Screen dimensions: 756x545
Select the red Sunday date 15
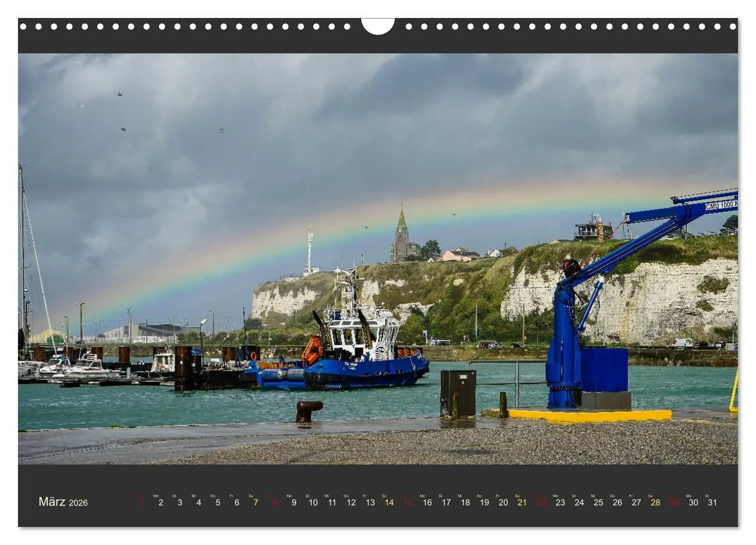click(x=408, y=502)
